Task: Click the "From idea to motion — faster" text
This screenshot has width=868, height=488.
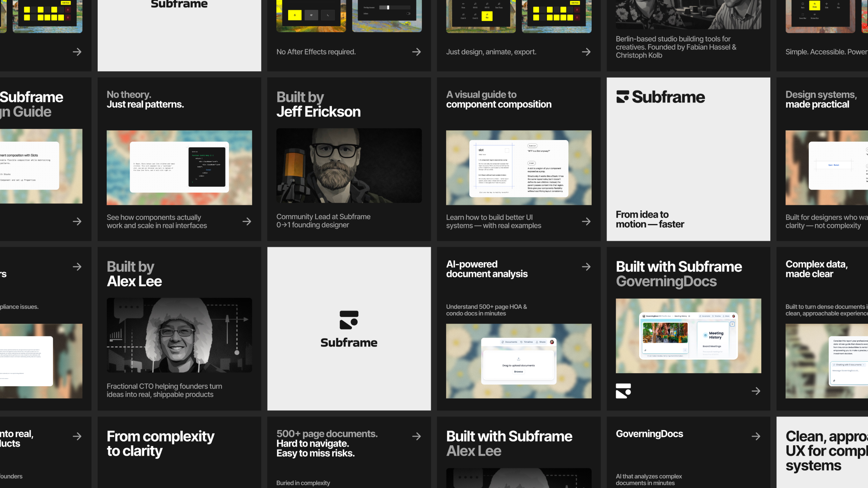Action: (650, 219)
